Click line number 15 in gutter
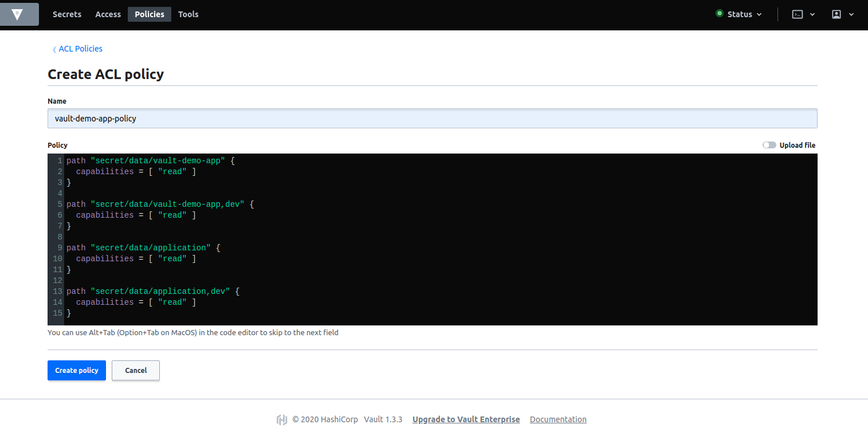Viewport: 868px width, 440px height. [57, 313]
